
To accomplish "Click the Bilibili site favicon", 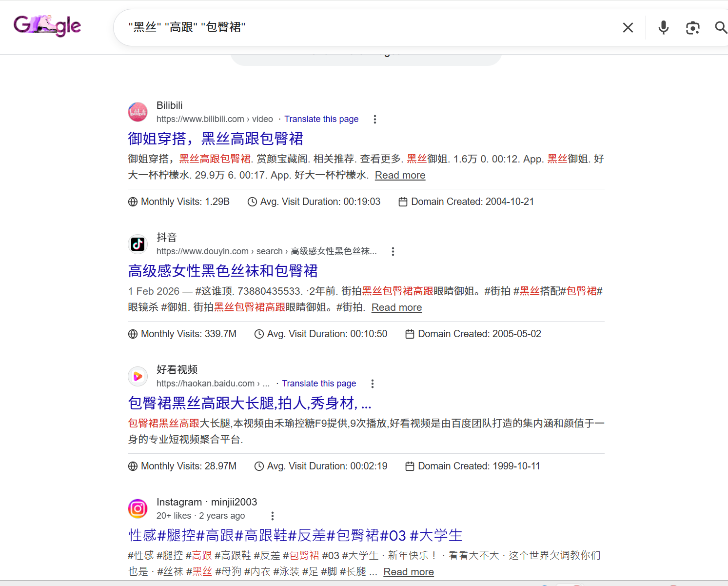I will pos(138,112).
